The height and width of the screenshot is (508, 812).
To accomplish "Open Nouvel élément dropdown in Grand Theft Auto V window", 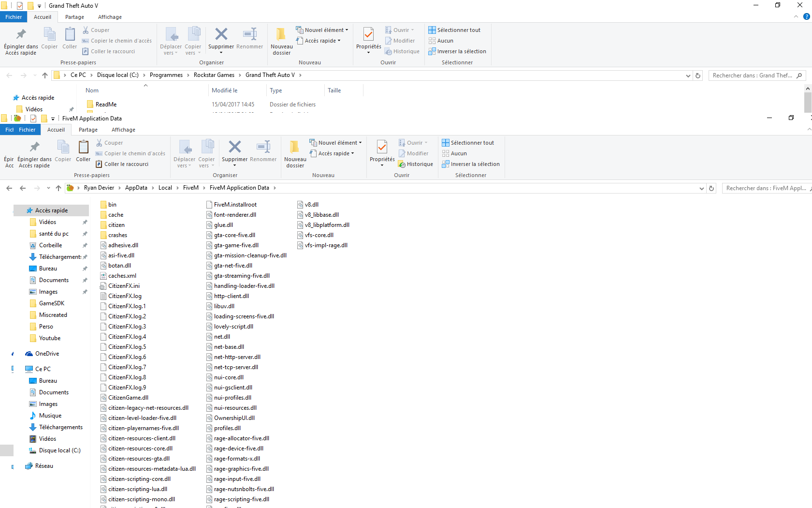I will pos(322,30).
